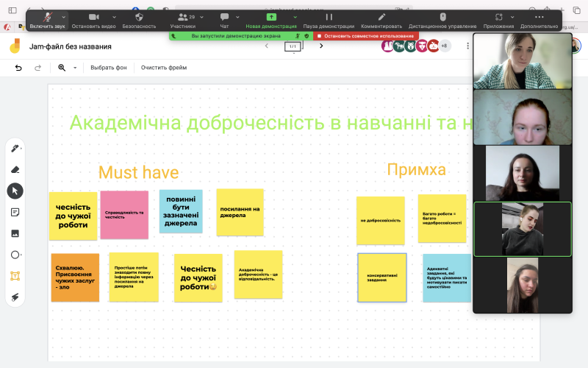This screenshot has height=368, width=588.
Task: Select yellow note посилання на джерела
Action: (240, 212)
